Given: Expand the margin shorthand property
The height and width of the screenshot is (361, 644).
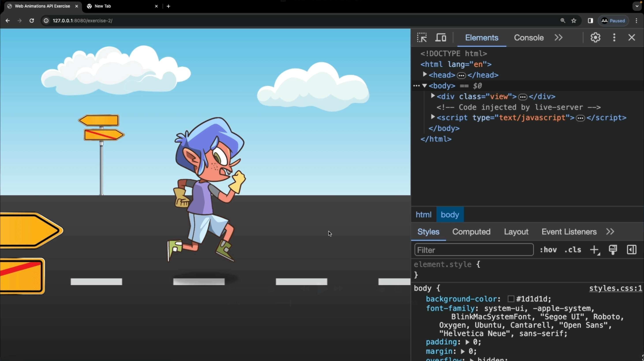Looking at the screenshot, I should click(463, 352).
